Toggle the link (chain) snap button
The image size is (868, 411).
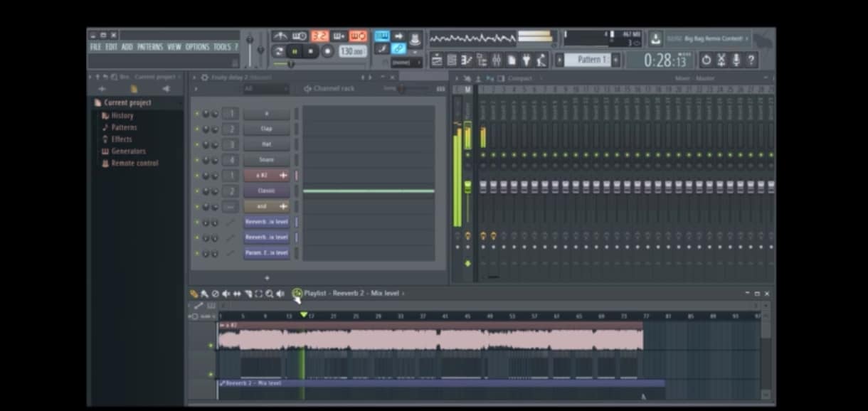pyautogui.click(x=398, y=48)
